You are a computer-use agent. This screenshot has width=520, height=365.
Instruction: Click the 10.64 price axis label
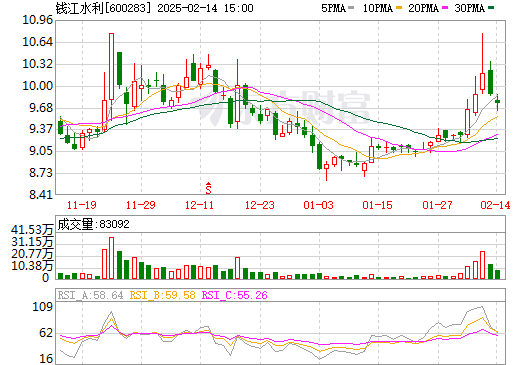[38, 42]
